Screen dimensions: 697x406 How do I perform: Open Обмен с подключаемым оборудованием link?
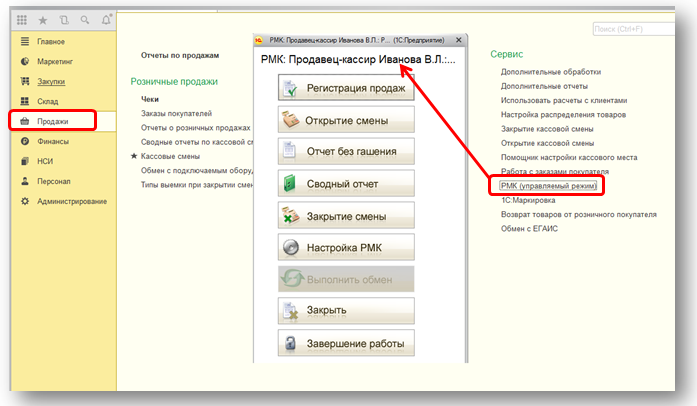tap(197, 170)
